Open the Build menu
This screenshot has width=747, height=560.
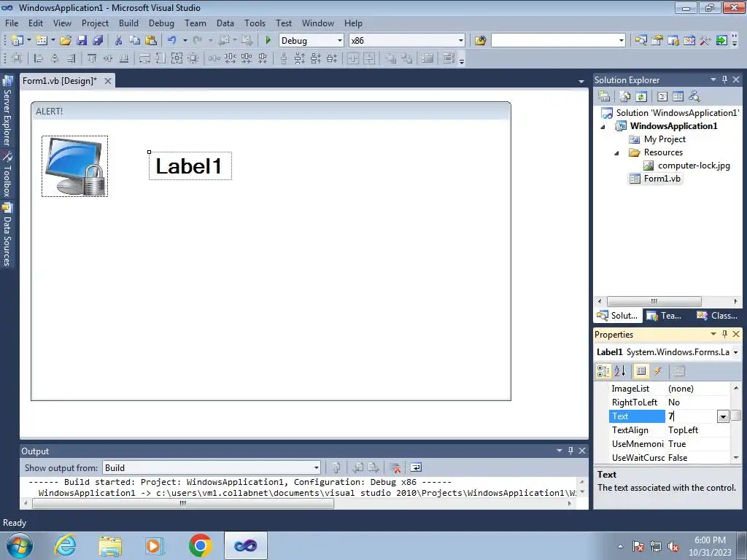(128, 23)
